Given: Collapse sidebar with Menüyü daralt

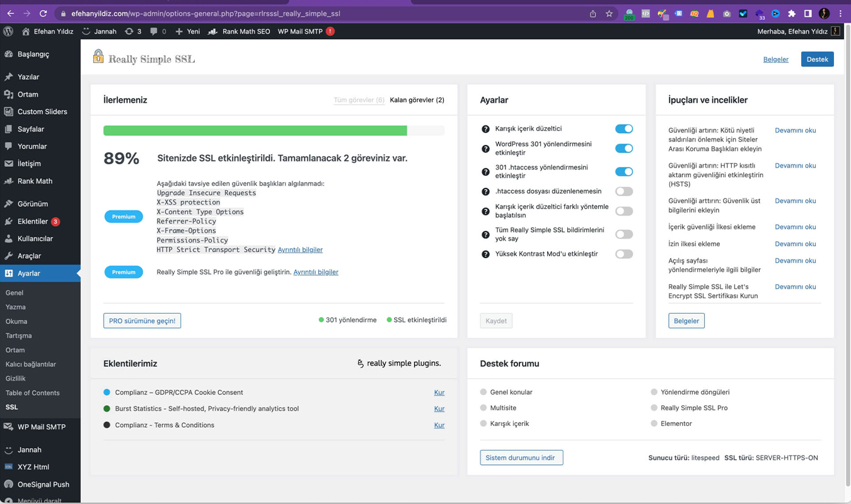Looking at the screenshot, I should (34, 501).
